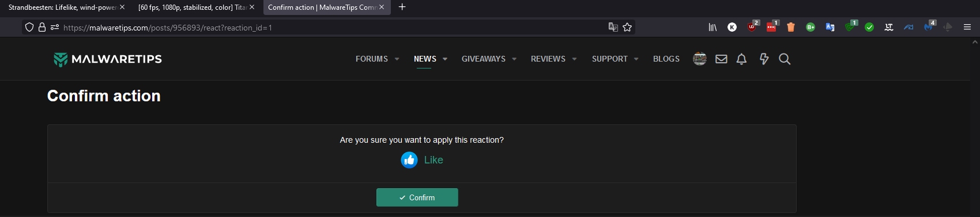The height and width of the screenshot is (217, 980).
Task: Open a new browser tab
Action: tap(402, 7)
